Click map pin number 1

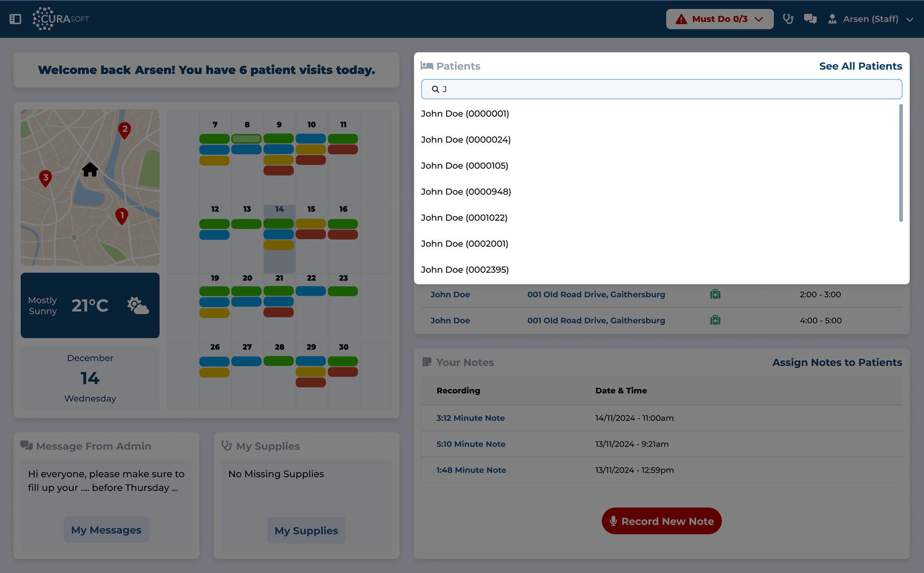tap(122, 216)
